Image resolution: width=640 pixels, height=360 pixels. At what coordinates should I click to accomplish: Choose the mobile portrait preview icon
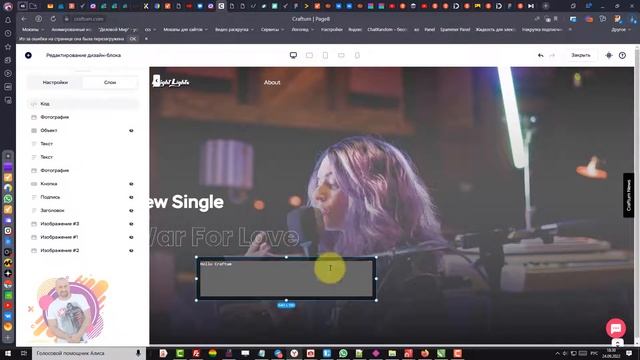pyautogui.click(x=357, y=55)
